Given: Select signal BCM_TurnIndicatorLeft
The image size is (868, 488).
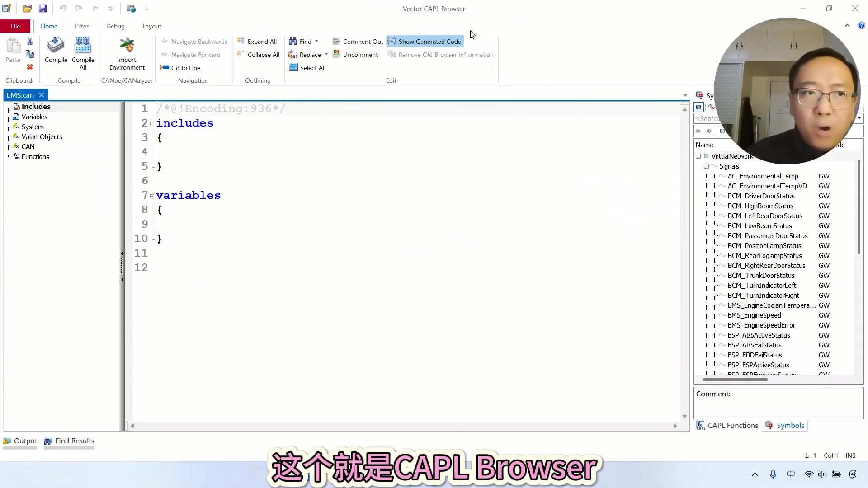Looking at the screenshot, I should (762, 286).
